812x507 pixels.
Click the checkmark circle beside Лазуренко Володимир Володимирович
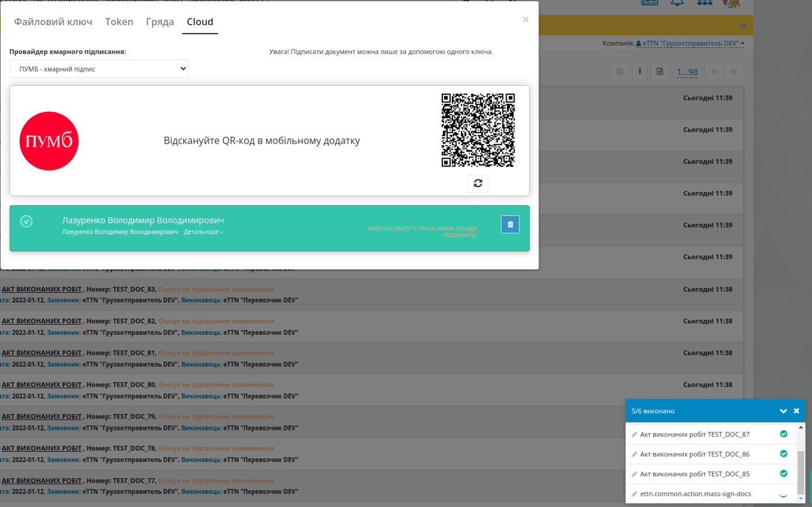[x=26, y=221]
